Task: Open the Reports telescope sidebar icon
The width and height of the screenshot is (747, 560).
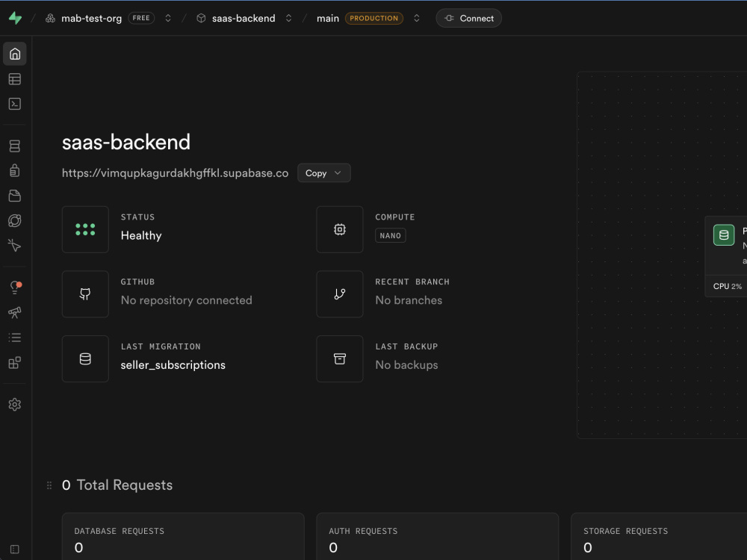Action: pyautogui.click(x=15, y=312)
